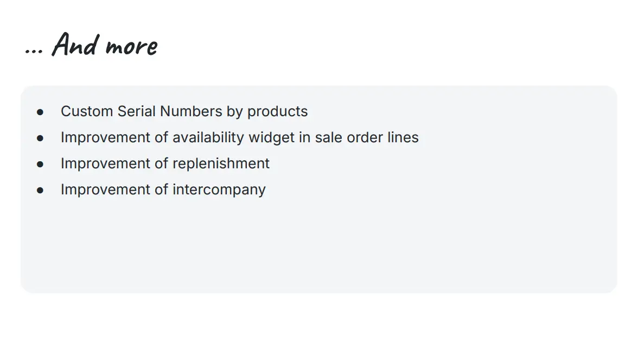Click the word "availability" in second bullet
Viewport: 644px width, 360px height.
208,137
